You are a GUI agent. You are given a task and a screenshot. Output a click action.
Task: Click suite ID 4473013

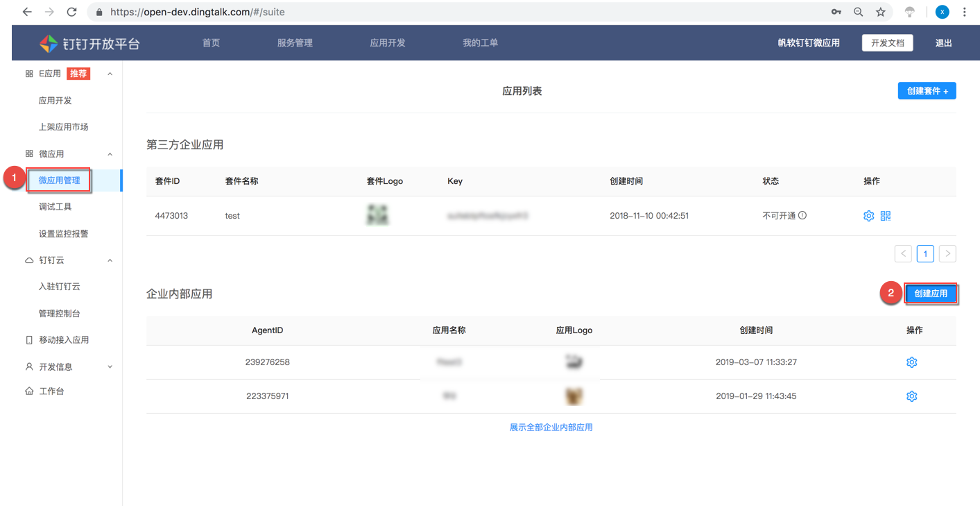click(x=171, y=216)
